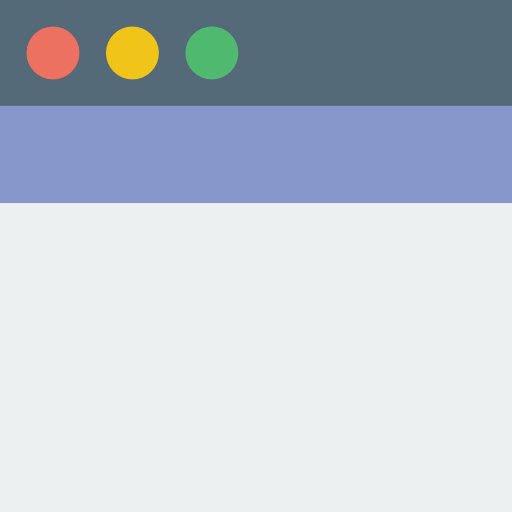Click the yellow circle minimize button
This screenshot has width=512, height=512.
tap(132, 53)
